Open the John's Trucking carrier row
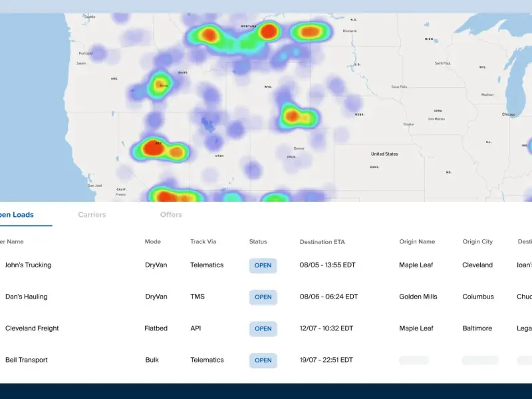 coord(28,265)
